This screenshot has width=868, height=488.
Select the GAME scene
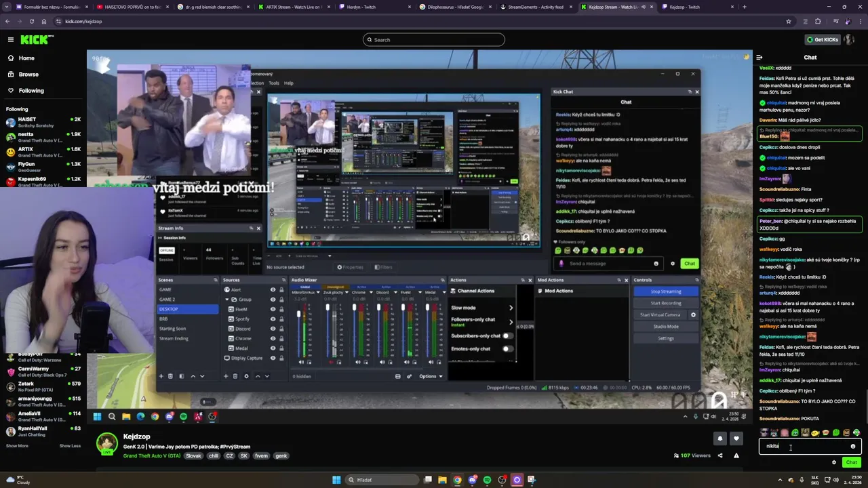[x=165, y=289]
